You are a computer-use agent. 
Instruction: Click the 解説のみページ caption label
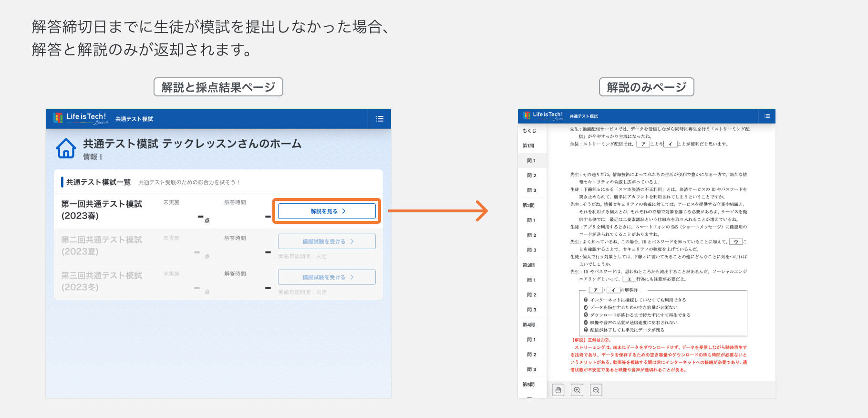tap(647, 87)
